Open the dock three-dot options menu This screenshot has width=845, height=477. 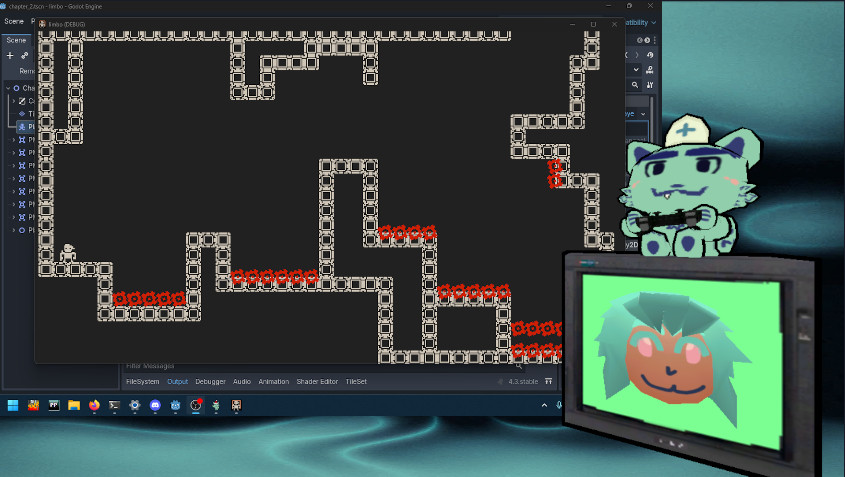point(654,40)
